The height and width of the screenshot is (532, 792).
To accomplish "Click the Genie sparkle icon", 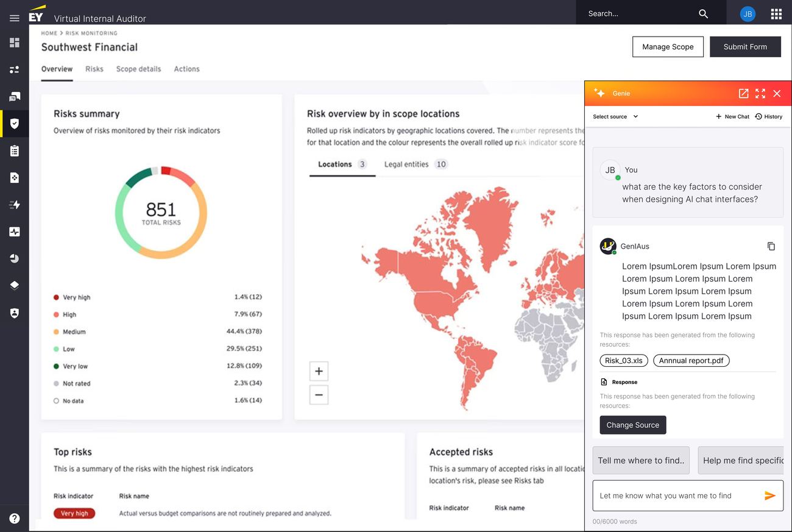I will click(599, 93).
